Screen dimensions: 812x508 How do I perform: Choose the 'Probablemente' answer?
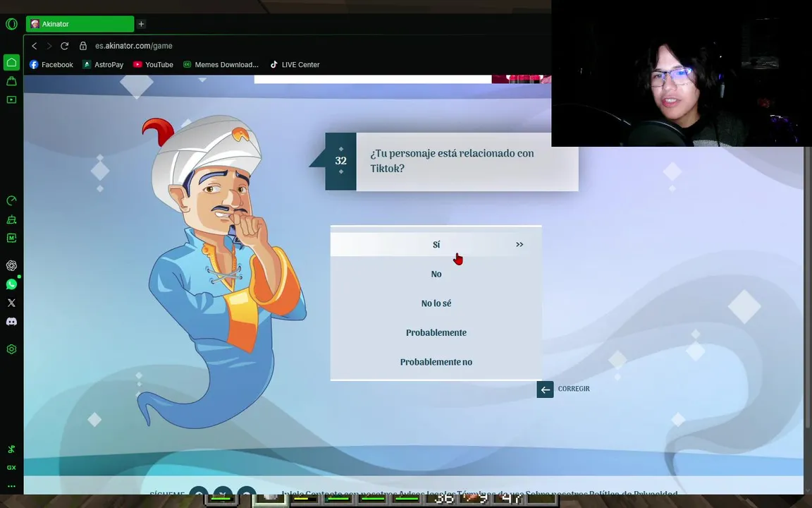(436, 332)
